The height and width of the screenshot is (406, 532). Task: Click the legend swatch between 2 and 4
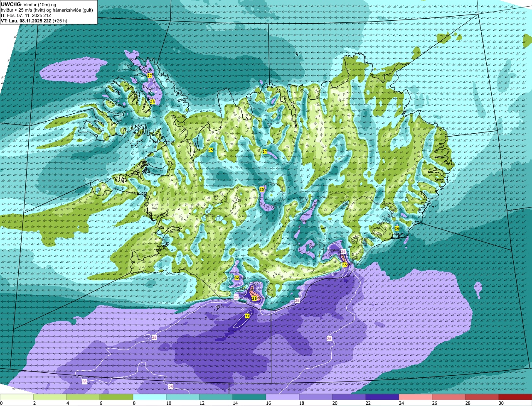(50, 397)
